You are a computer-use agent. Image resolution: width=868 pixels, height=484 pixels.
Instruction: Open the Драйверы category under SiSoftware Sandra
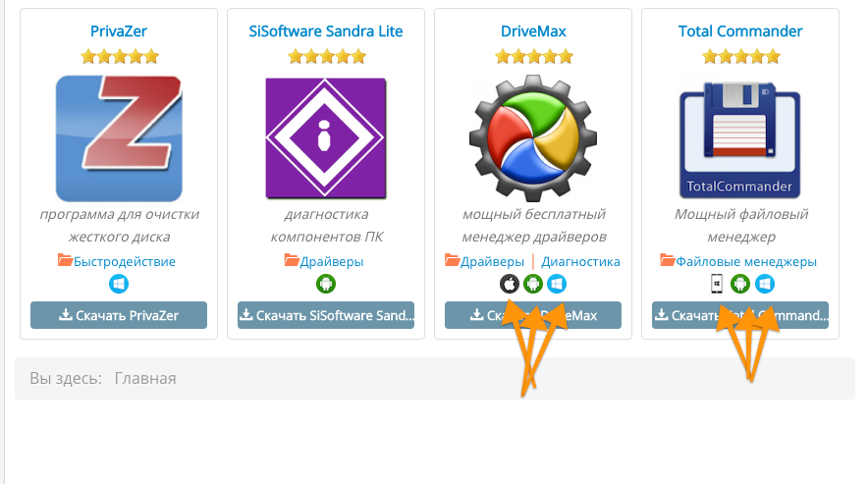[332, 261]
